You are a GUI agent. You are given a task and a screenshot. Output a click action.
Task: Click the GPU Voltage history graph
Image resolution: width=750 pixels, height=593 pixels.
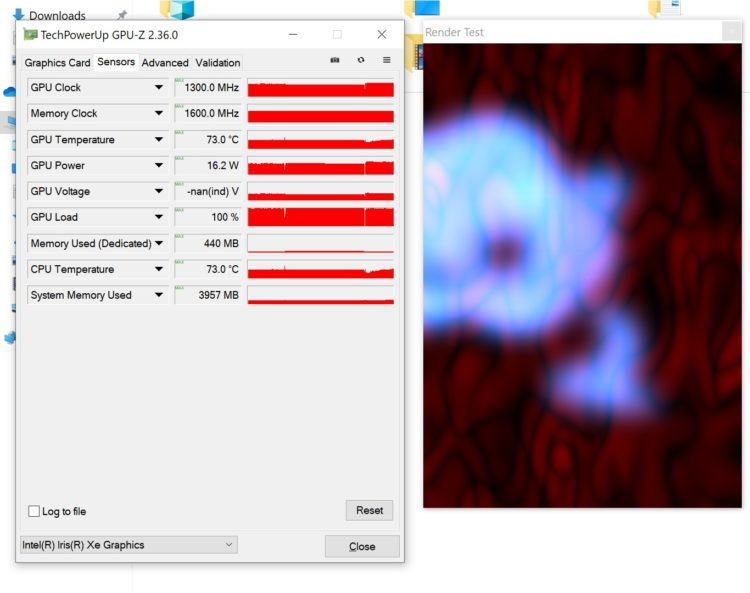click(x=320, y=191)
